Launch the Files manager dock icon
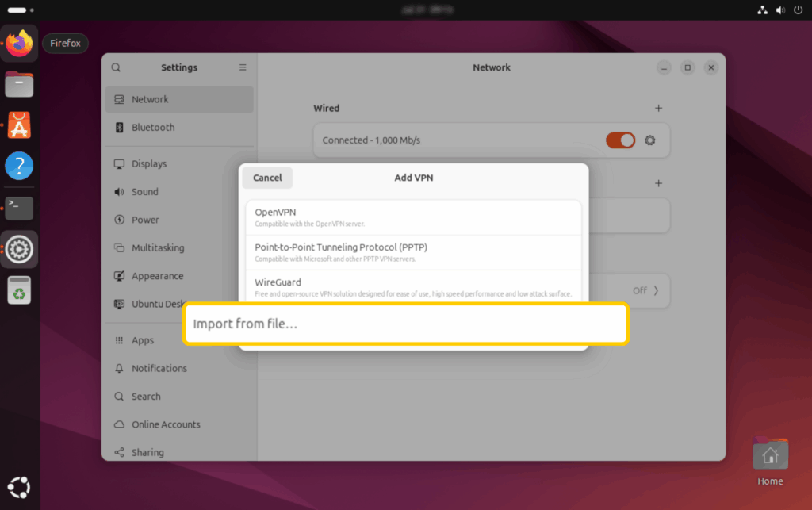 click(19, 84)
